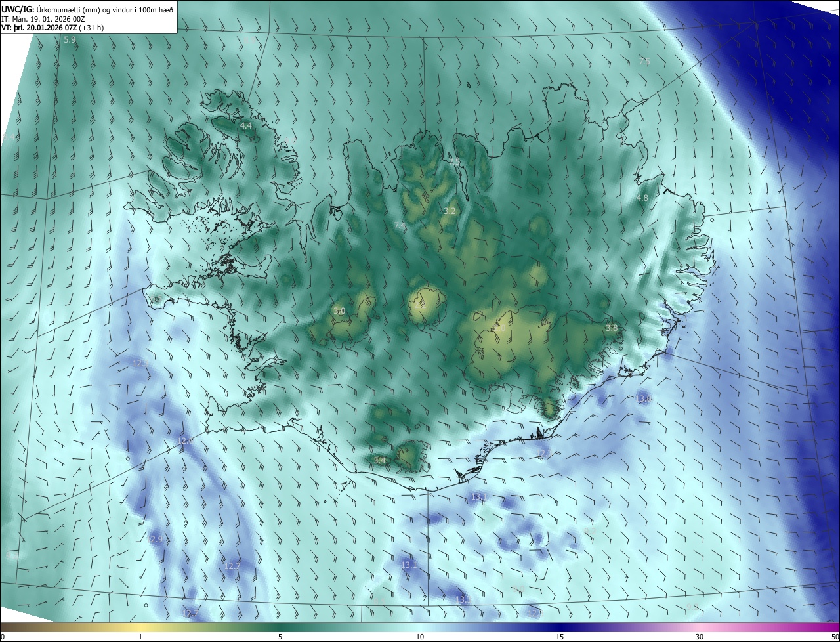Click the 50 tick on the color scale
Viewport: 840px width, 642px height.
coord(835,637)
